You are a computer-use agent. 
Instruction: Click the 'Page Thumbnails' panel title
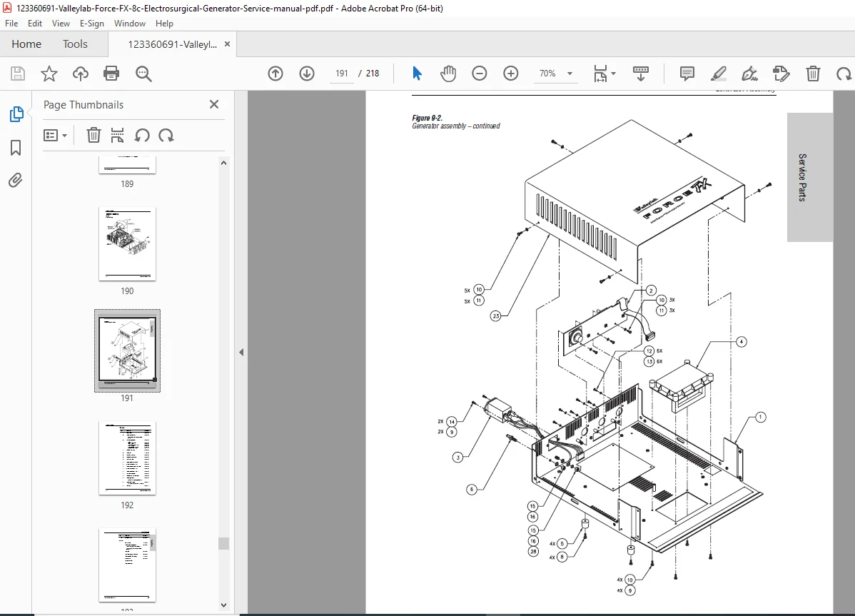coord(84,105)
